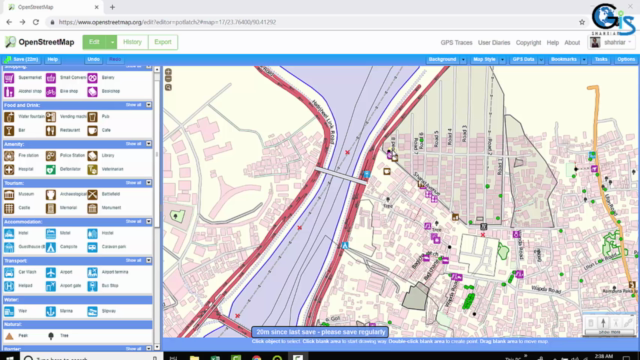Open the shahriar user menu
Viewport: 640px width, 360px height.
(611, 42)
